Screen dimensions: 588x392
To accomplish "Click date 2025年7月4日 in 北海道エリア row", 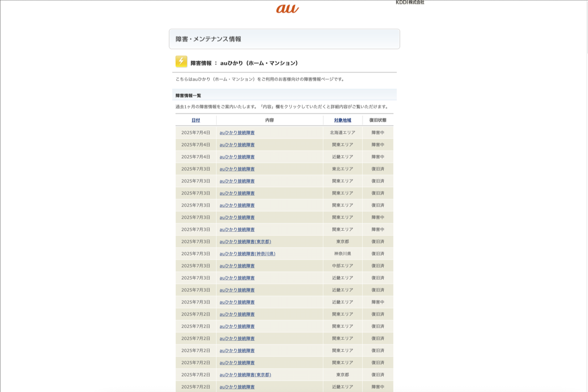I will 196,133.
